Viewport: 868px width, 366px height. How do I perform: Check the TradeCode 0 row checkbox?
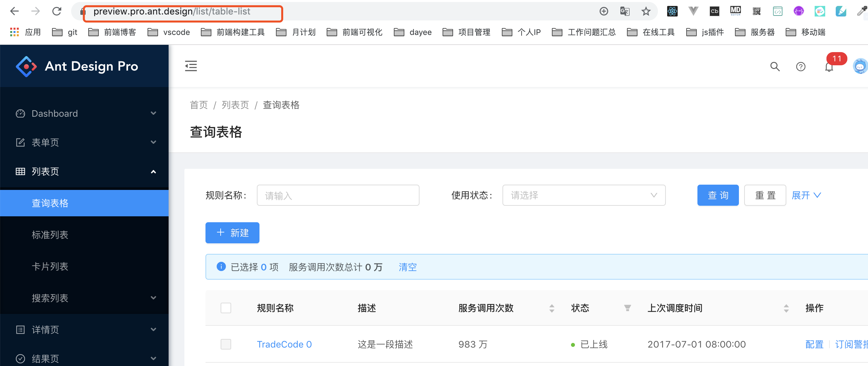click(x=226, y=344)
